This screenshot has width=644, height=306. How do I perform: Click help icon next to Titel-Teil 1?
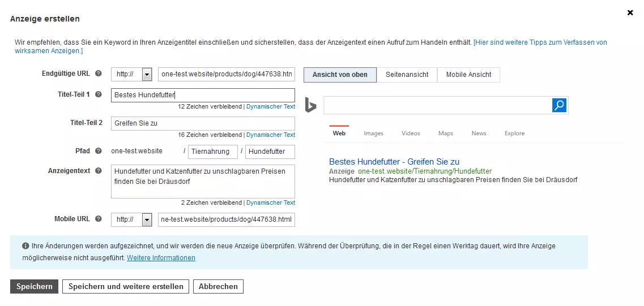click(98, 94)
